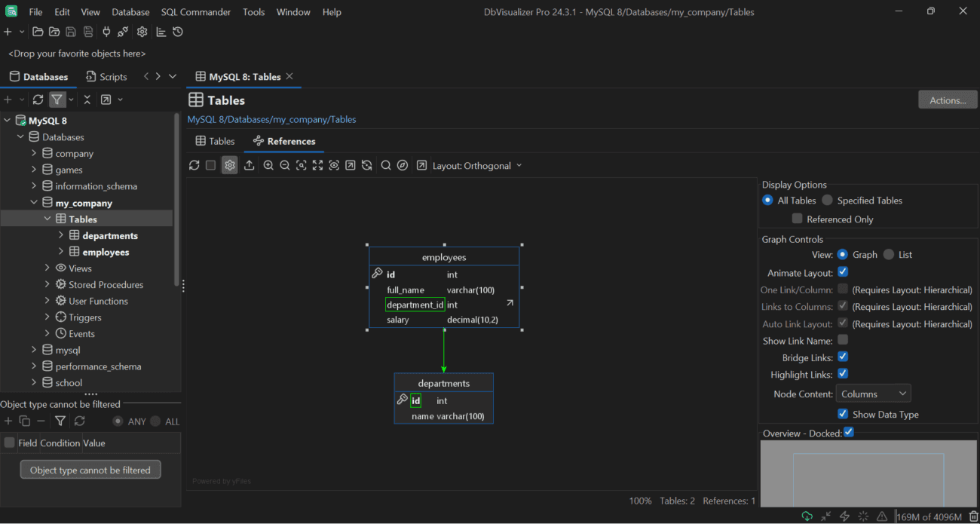Viewport: 980px width, 524px height.
Task: Open the Node Content Columns combo box
Action: point(873,394)
